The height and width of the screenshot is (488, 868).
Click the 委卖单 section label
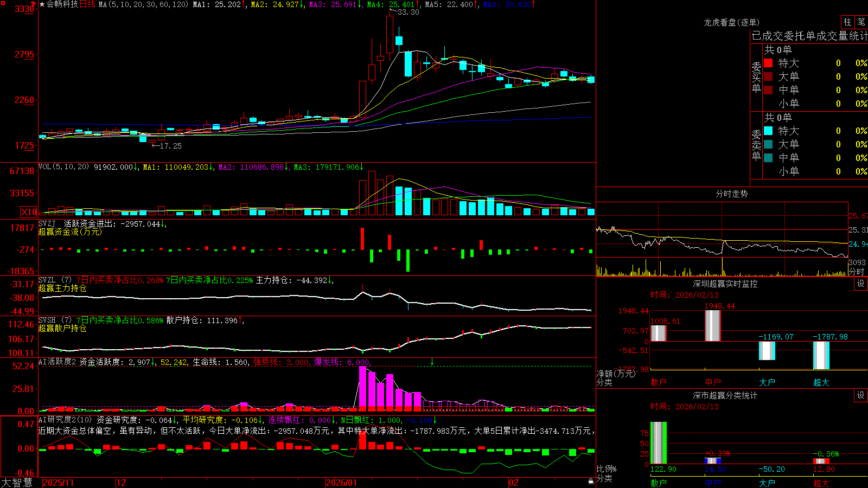pos(756,145)
